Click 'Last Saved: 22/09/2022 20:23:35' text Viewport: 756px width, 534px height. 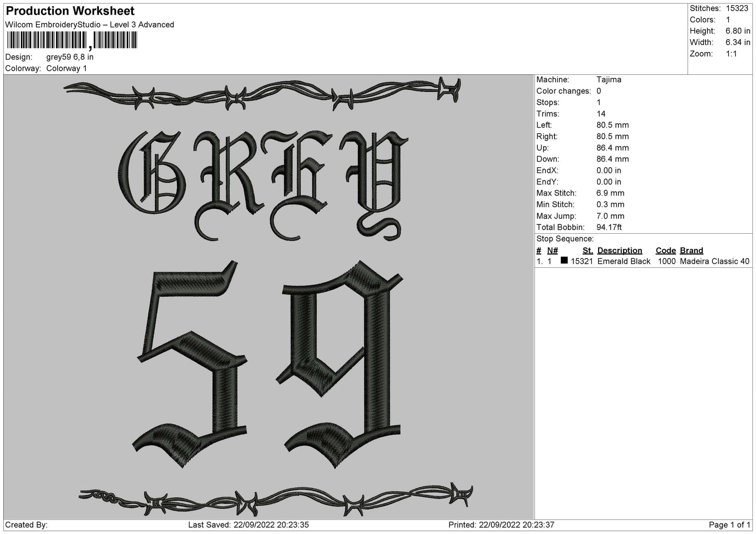pyautogui.click(x=249, y=525)
